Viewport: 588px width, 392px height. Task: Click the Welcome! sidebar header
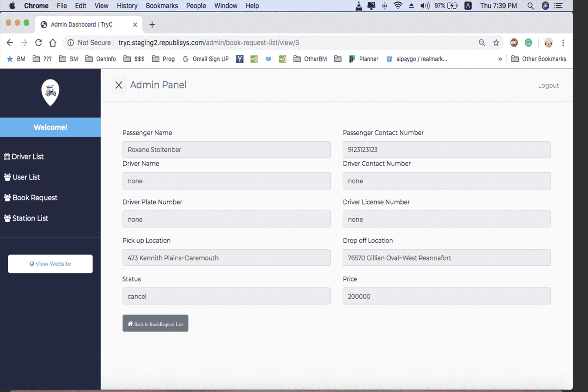[50, 127]
